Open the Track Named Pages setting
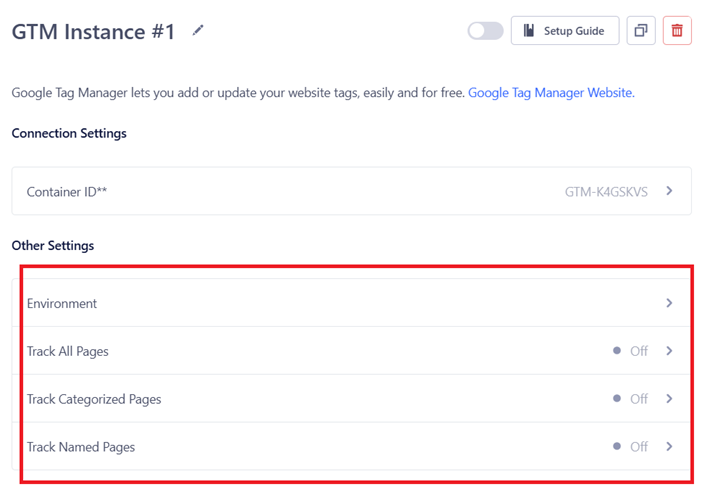 point(352,447)
